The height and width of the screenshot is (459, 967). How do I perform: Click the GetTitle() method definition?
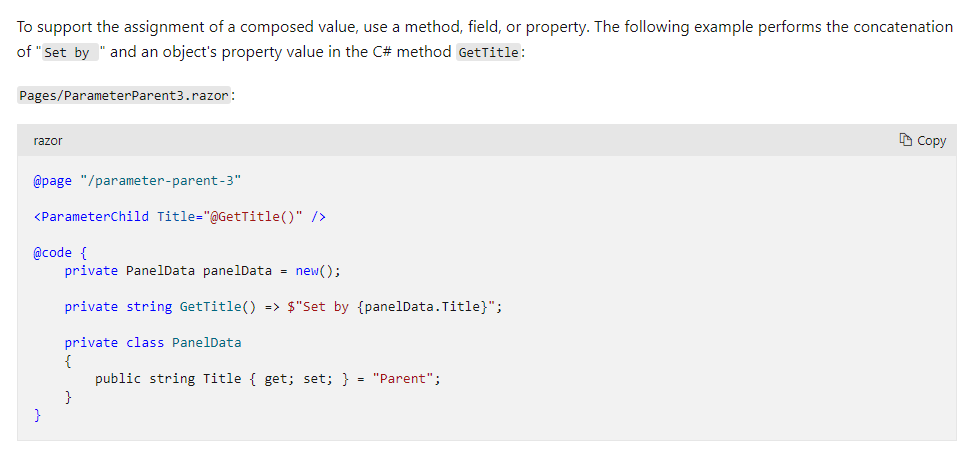(x=218, y=307)
